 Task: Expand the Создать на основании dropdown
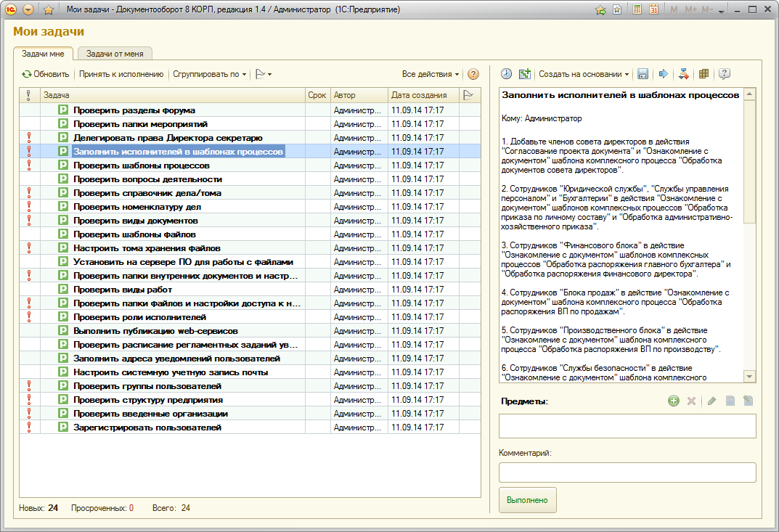[584, 74]
